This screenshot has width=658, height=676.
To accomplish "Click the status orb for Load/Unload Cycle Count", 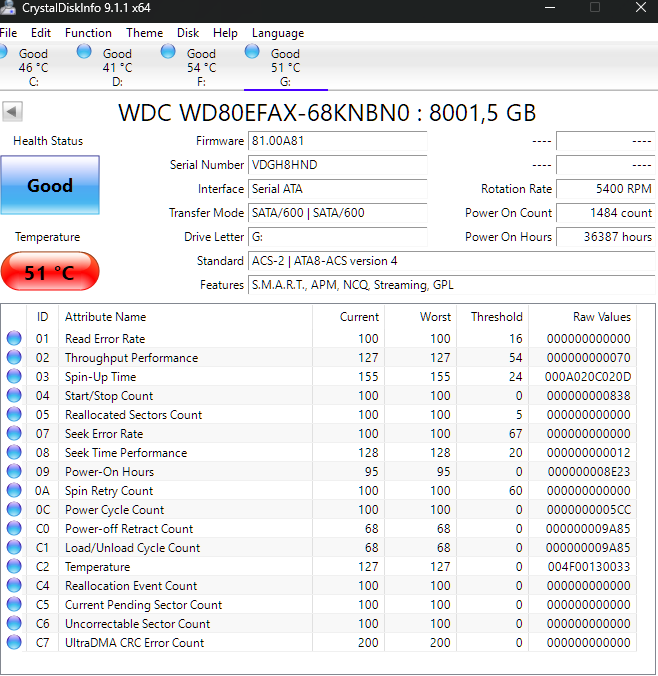I will click(14, 547).
